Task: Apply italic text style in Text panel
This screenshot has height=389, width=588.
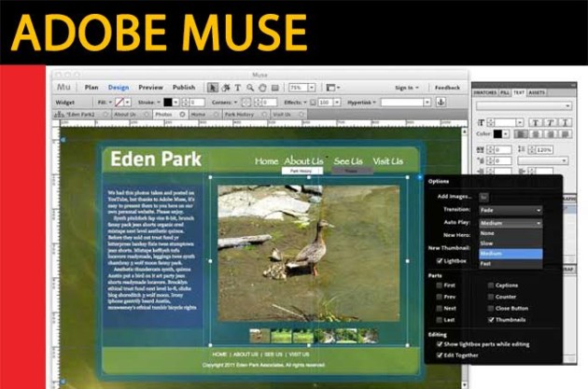Action: 550,122
